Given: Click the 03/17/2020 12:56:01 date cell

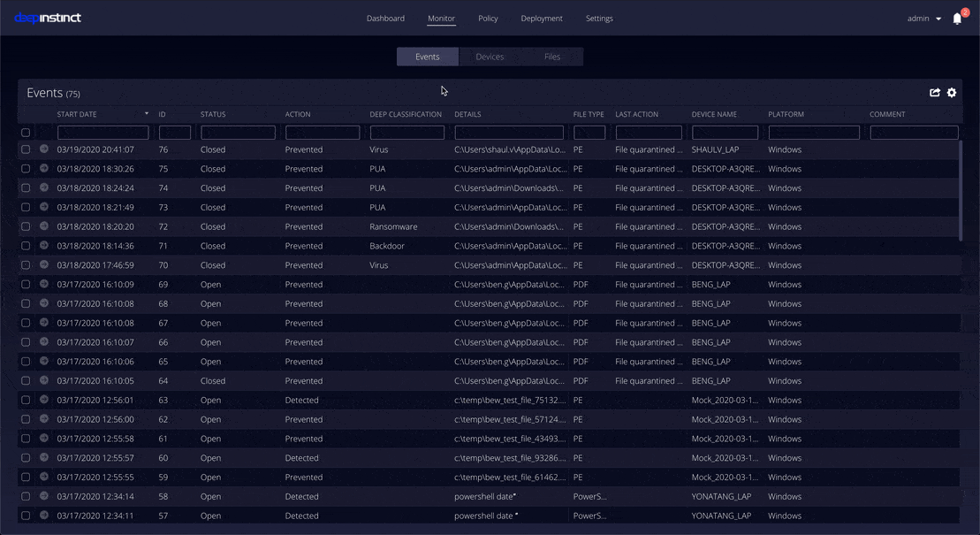Looking at the screenshot, I should 95,400.
